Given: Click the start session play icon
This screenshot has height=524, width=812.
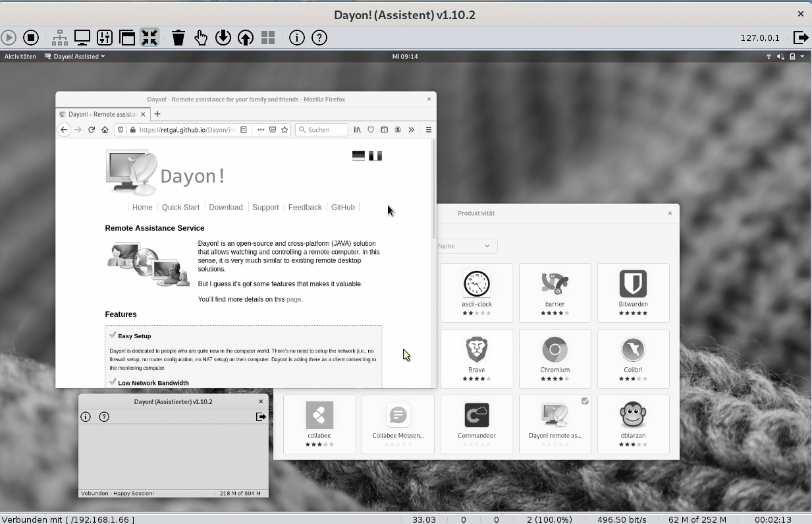Looking at the screenshot, I should [x=9, y=38].
